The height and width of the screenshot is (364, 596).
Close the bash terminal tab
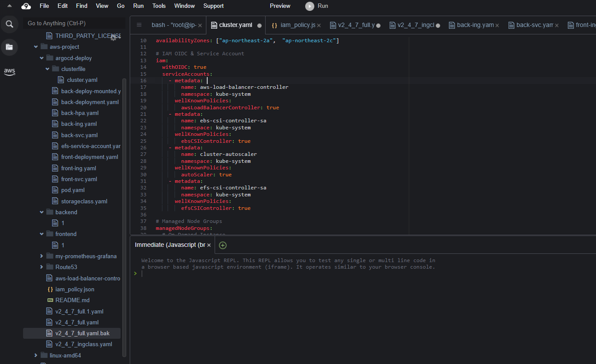(200, 26)
